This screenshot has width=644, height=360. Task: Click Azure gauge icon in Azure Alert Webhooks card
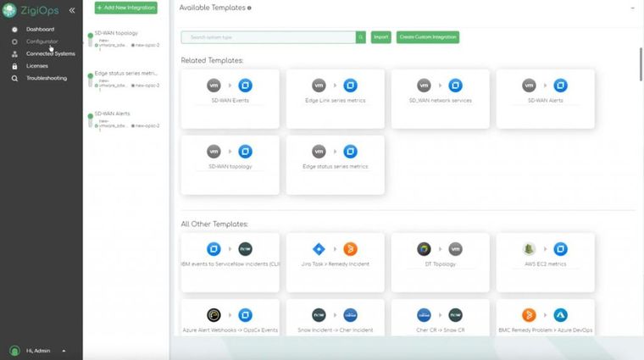point(214,315)
